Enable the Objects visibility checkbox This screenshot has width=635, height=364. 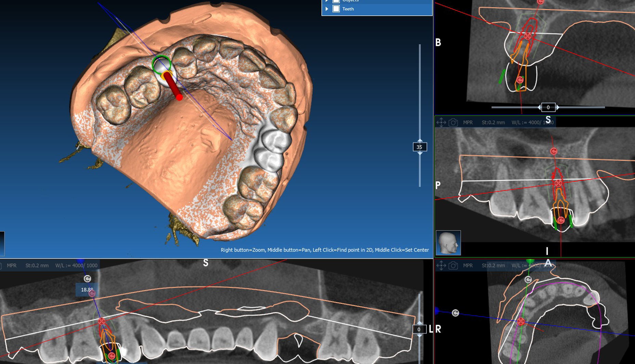(x=335, y=1)
